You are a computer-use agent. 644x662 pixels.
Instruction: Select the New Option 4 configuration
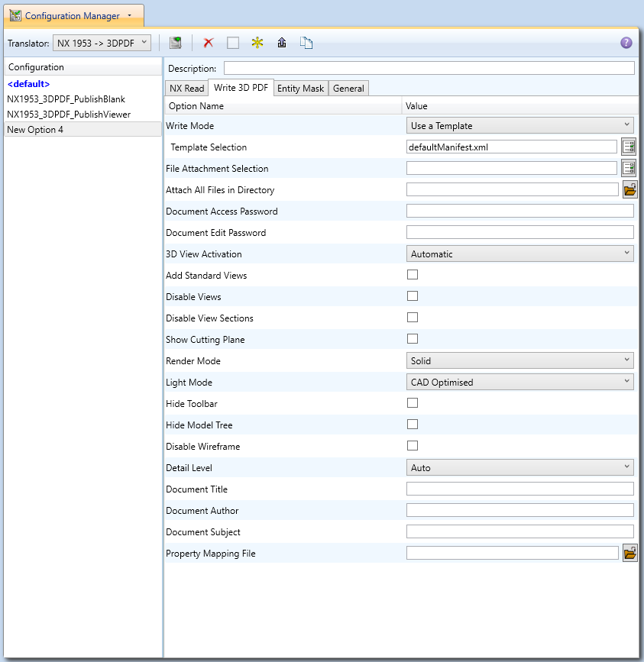(x=83, y=129)
